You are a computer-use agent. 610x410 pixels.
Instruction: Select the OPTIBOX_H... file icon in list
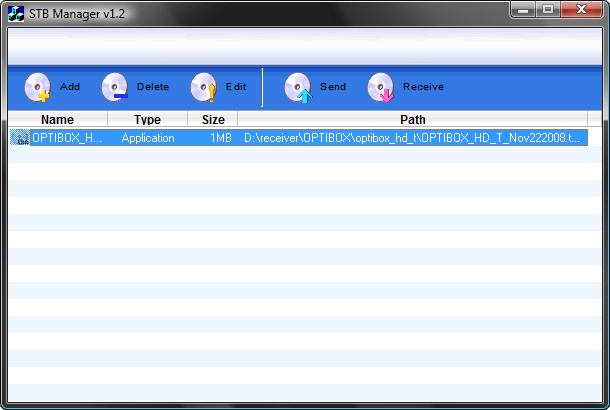pos(20,138)
